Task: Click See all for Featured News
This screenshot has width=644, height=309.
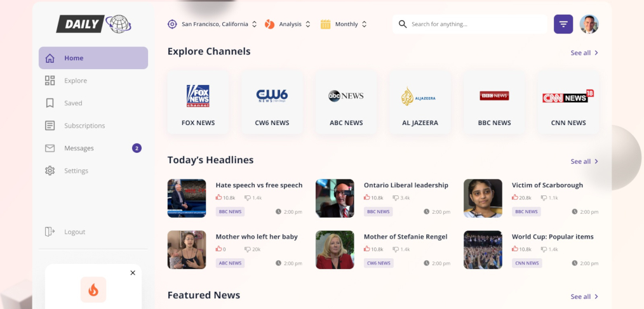Action: pos(584,296)
